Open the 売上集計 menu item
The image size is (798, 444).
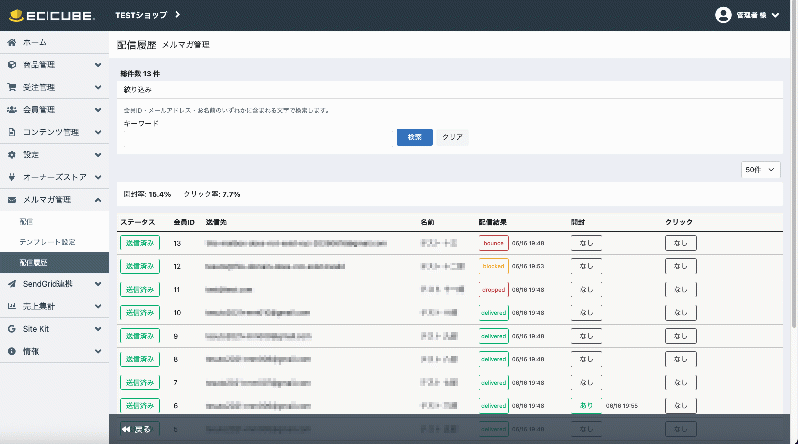point(54,306)
